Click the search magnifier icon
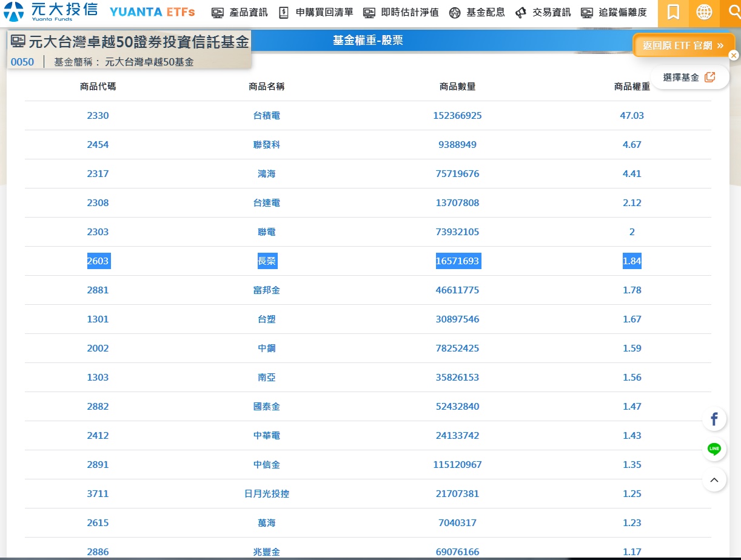Image resolution: width=741 pixels, height=560 pixels. pyautogui.click(x=733, y=12)
